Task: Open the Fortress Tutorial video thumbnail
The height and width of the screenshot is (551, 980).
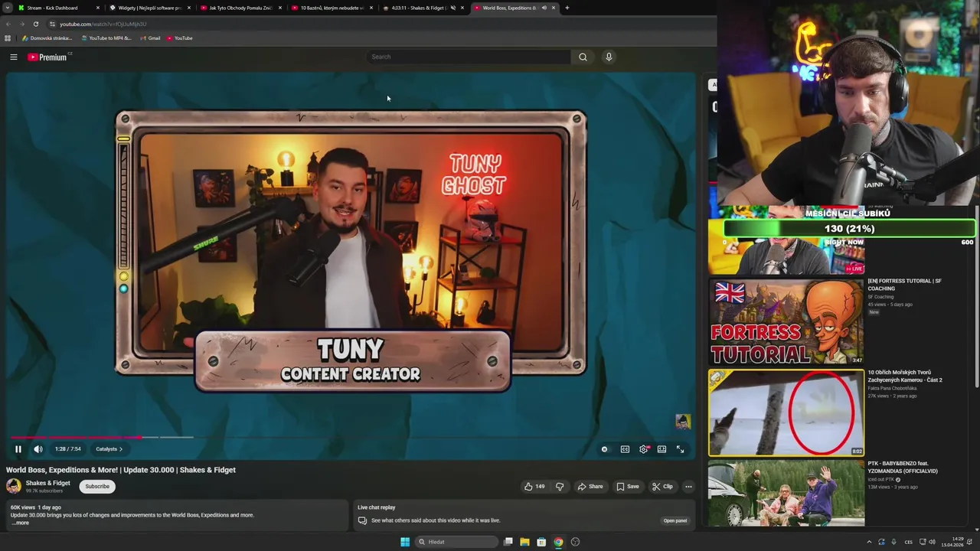Action: click(786, 322)
